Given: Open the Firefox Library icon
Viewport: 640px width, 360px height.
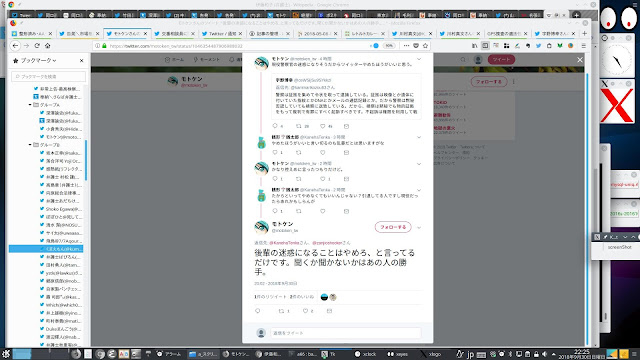Looking at the screenshot, I should point(474,46).
